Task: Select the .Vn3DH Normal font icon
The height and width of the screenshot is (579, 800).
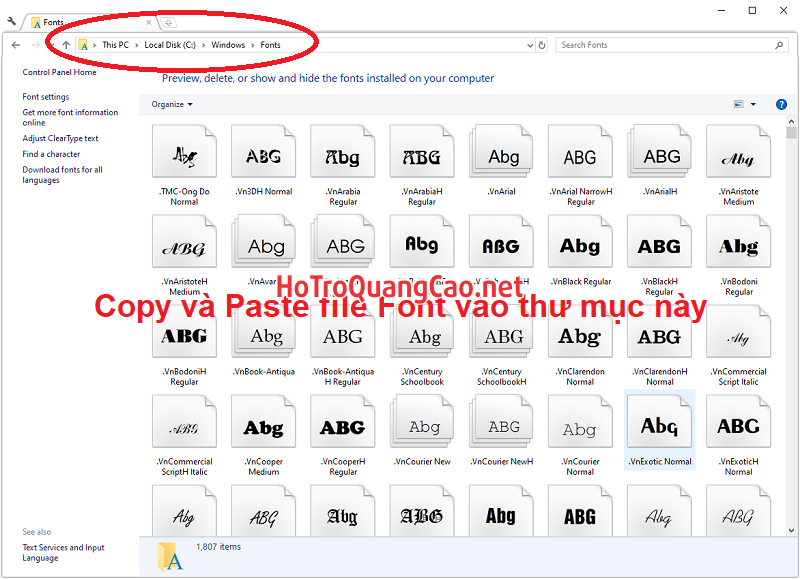Action: (x=263, y=157)
